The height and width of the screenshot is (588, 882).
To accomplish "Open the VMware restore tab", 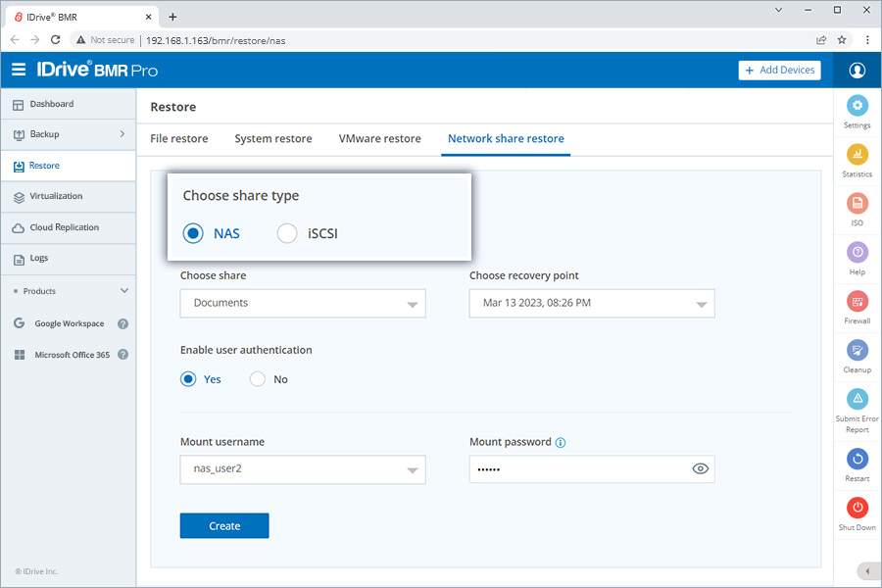I will [x=379, y=138].
